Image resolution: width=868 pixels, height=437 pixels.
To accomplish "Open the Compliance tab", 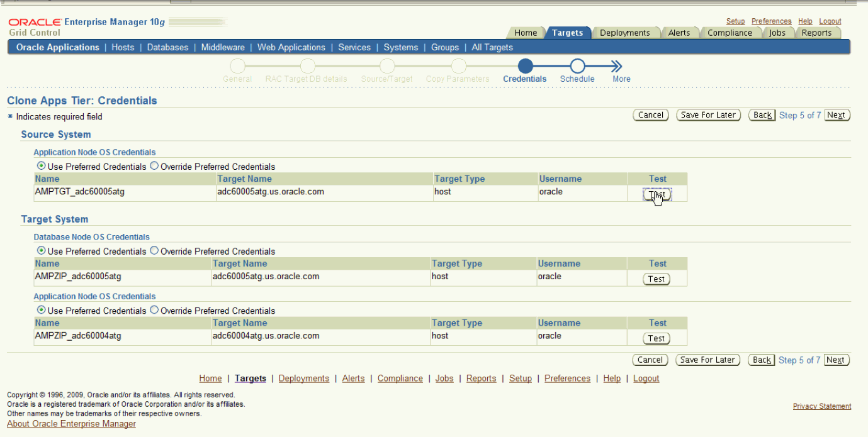I will [x=730, y=33].
